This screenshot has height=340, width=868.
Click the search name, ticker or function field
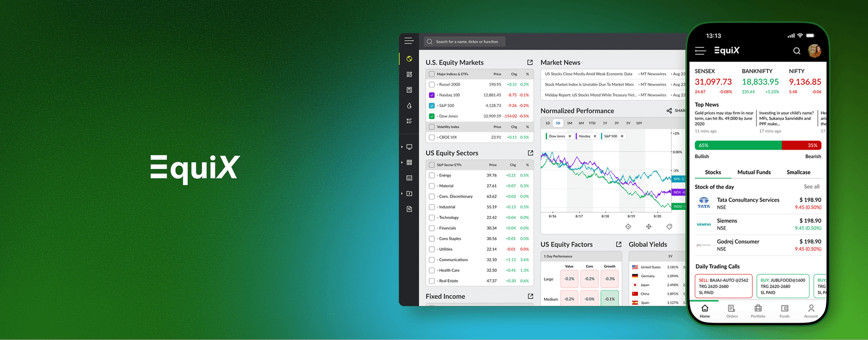465,41
